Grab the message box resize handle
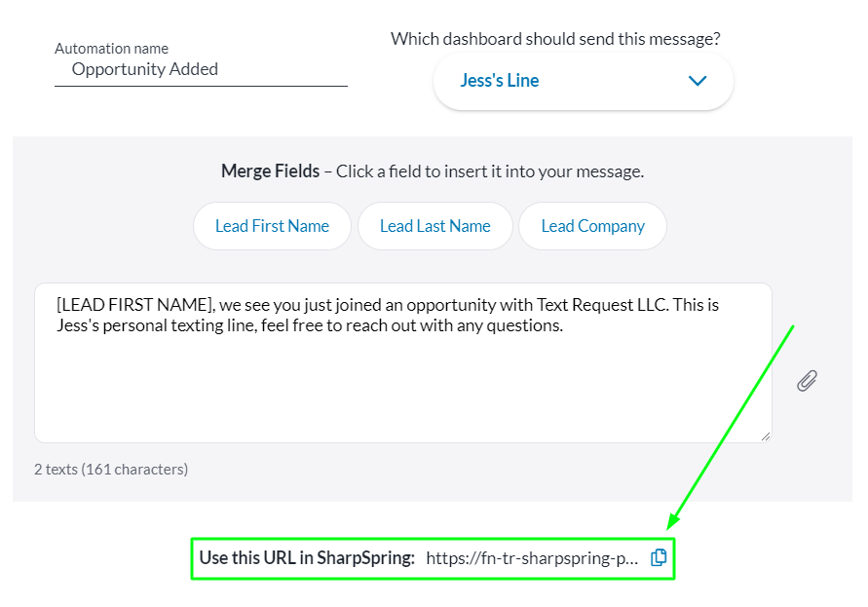Viewport: 868px width, 607px height. 766,436
